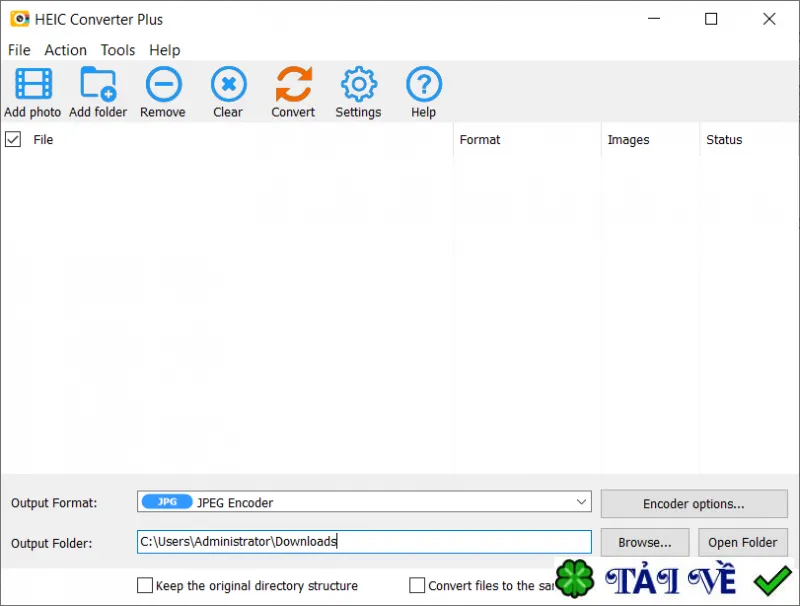Click the Format column header
This screenshot has width=800, height=606.
528,139
